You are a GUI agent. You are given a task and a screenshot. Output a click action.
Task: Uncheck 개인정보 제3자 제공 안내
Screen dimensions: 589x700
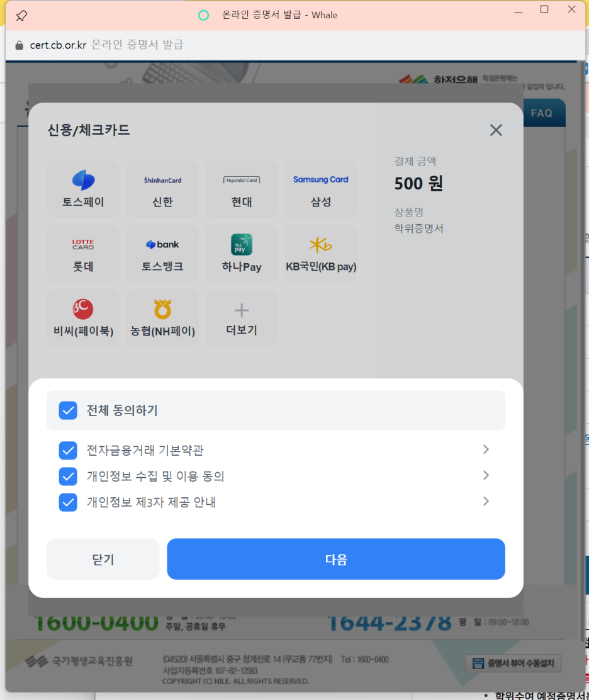(x=68, y=502)
